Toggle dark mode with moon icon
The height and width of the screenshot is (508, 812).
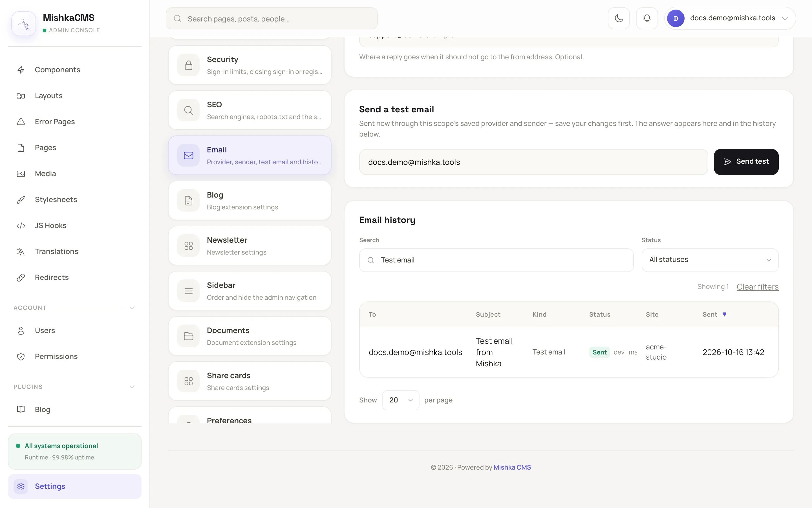619,18
